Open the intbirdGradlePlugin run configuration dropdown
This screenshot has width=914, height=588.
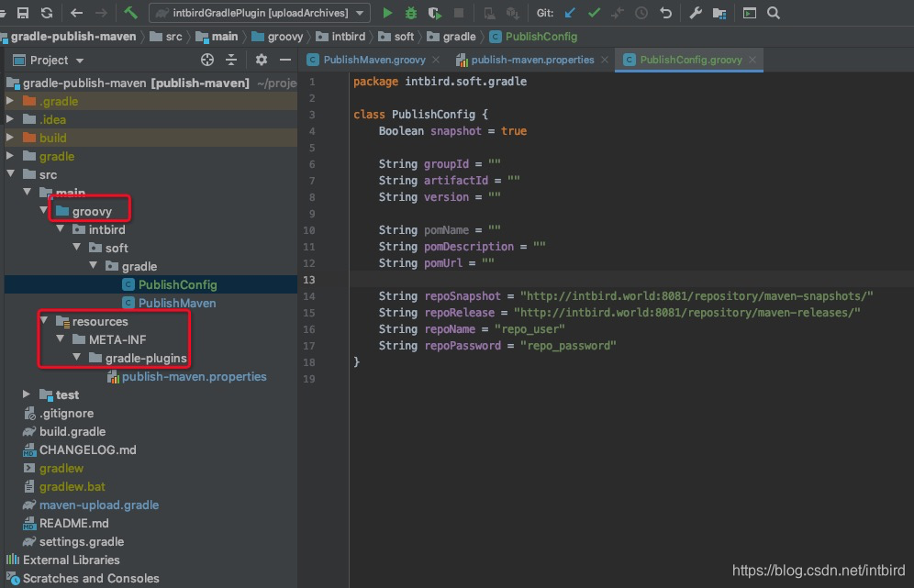point(260,13)
